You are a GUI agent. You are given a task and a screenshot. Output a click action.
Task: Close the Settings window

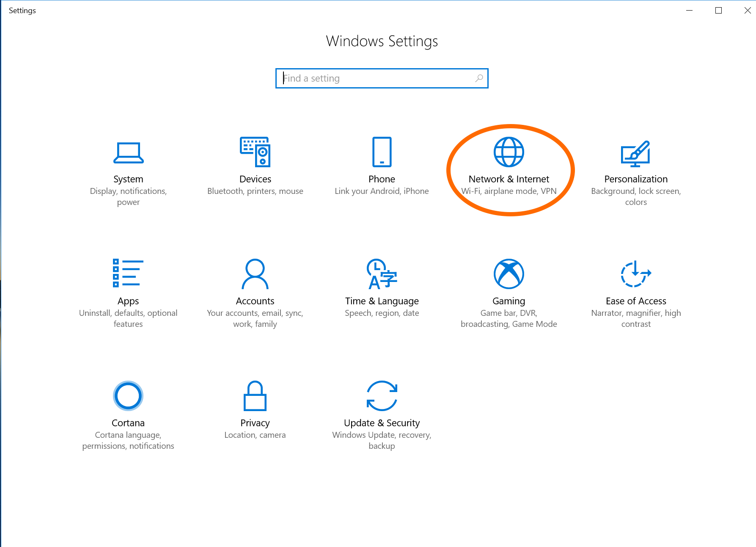[748, 11]
